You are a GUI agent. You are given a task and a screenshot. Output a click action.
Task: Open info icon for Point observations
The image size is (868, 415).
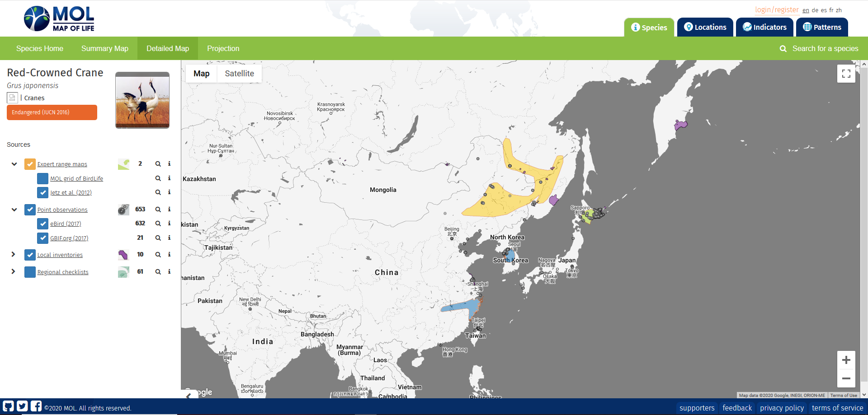pyautogui.click(x=170, y=209)
